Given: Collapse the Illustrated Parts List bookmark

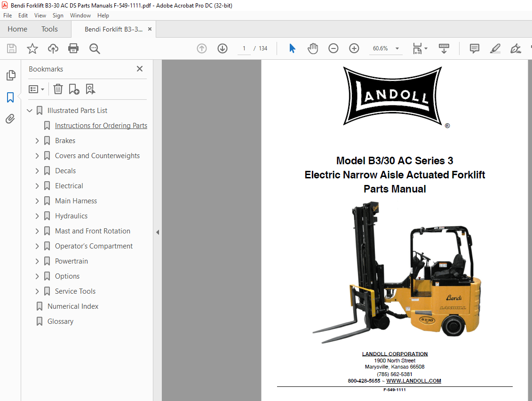Looking at the screenshot, I should [30, 110].
